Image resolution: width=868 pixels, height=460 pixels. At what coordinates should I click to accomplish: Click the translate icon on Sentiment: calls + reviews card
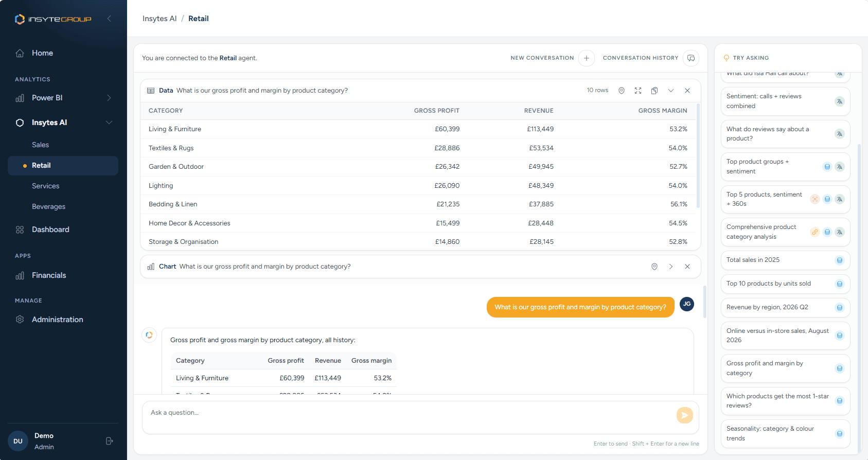(840, 101)
